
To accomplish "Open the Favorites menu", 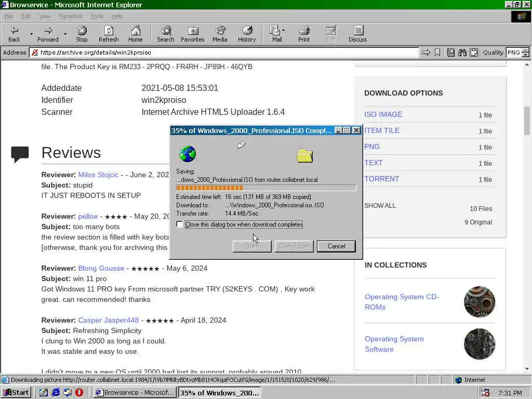I will [70, 16].
